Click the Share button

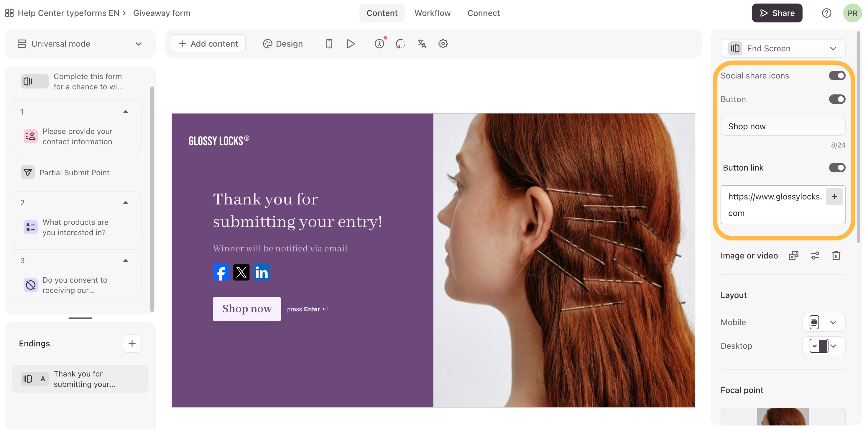(x=777, y=13)
